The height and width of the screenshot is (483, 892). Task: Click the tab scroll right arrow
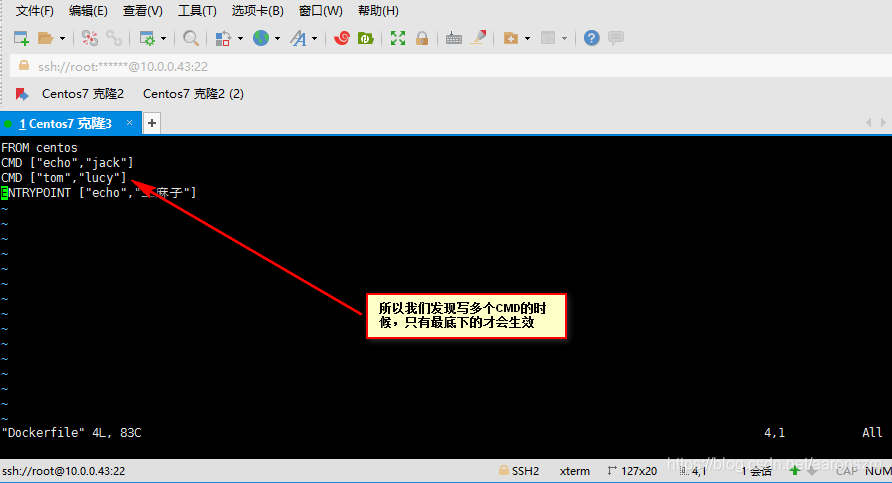[x=883, y=122]
